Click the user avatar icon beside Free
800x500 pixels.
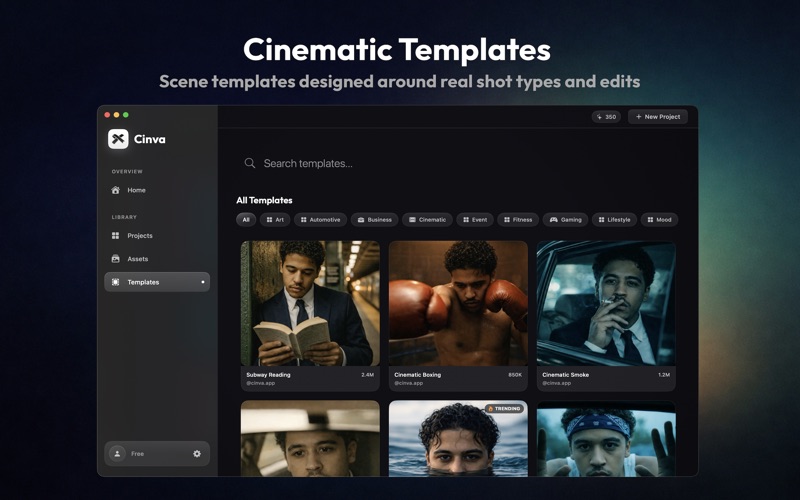[x=117, y=454]
